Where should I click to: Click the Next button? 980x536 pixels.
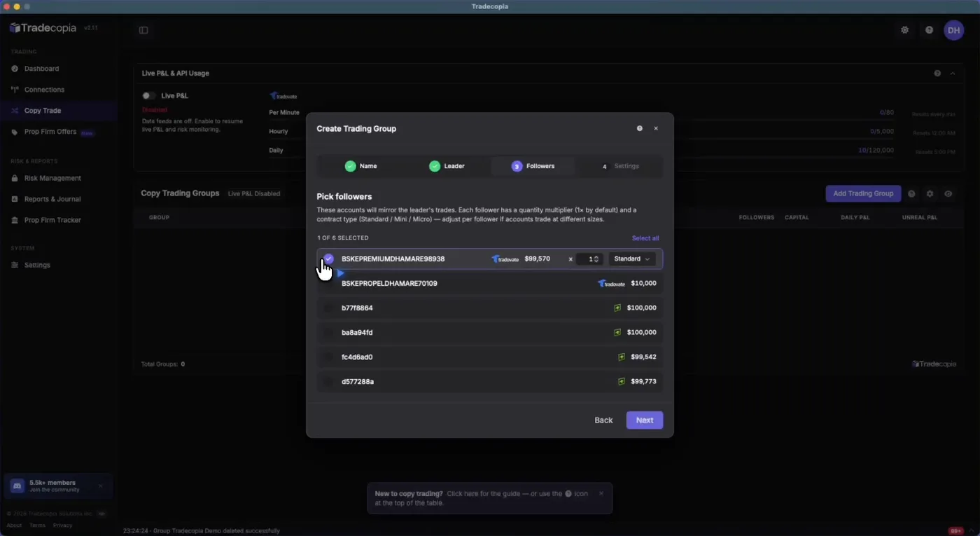(x=645, y=420)
